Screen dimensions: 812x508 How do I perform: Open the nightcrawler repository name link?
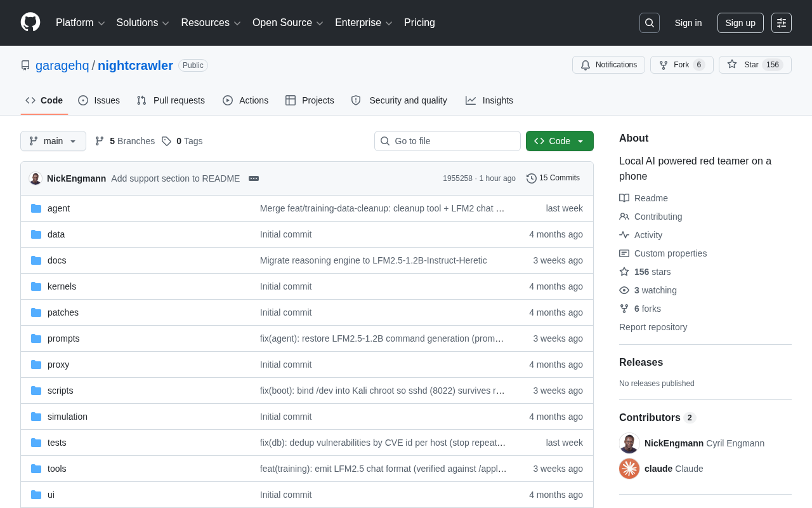(x=135, y=65)
